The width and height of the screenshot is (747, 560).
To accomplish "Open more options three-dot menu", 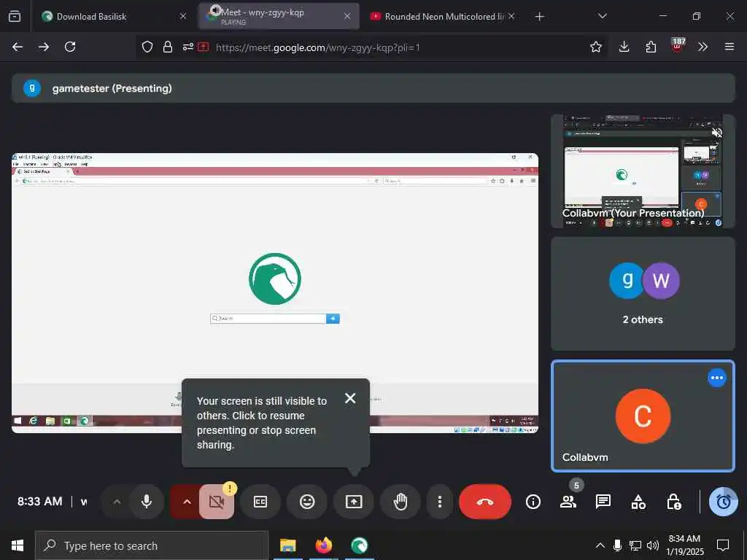I will [x=439, y=502].
